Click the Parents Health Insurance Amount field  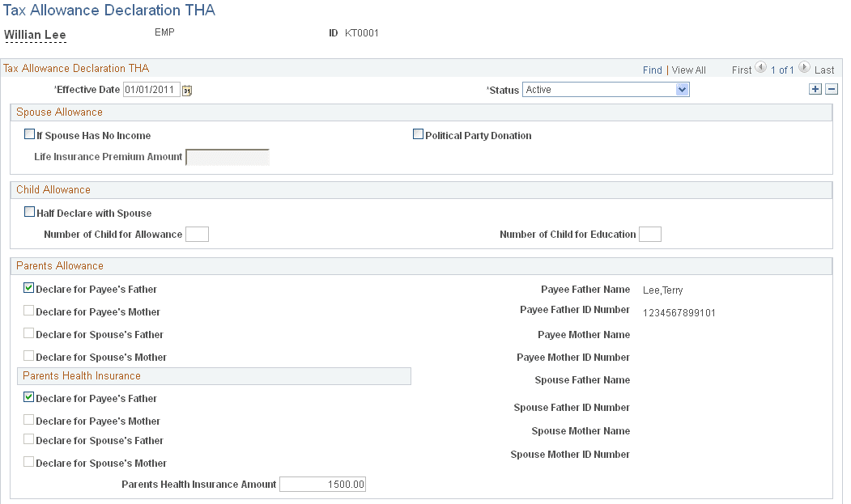(322, 484)
